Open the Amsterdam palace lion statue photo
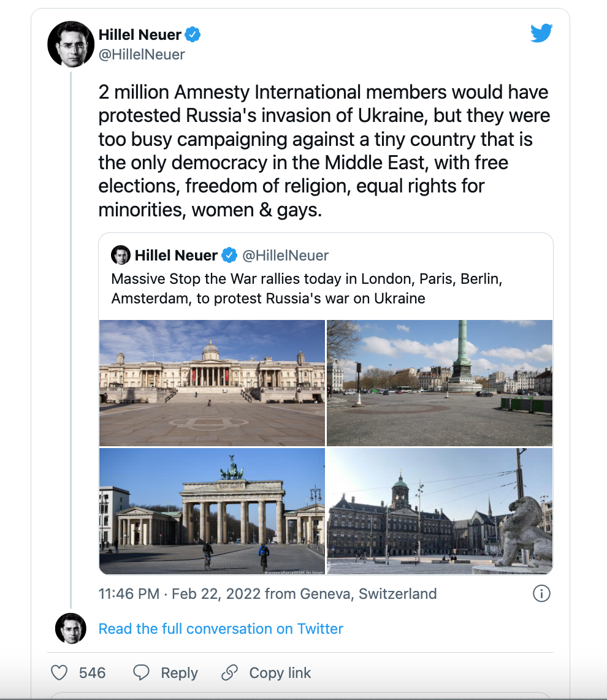Screen dimensions: 607x700 tap(440, 511)
